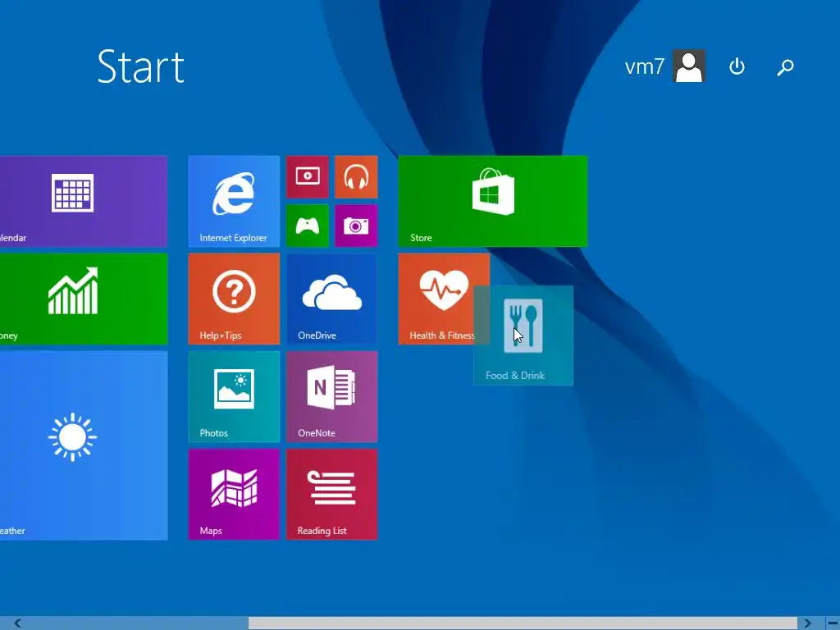Open the Weather tile with sun icon
This screenshot has height=630, width=840.
click(84, 445)
